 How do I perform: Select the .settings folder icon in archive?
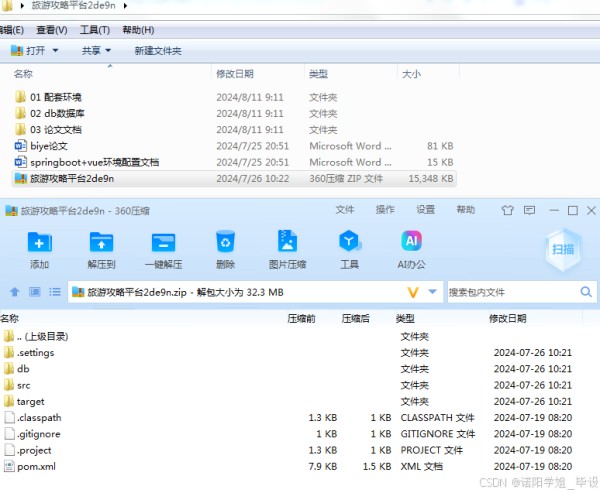click(x=9, y=353)
